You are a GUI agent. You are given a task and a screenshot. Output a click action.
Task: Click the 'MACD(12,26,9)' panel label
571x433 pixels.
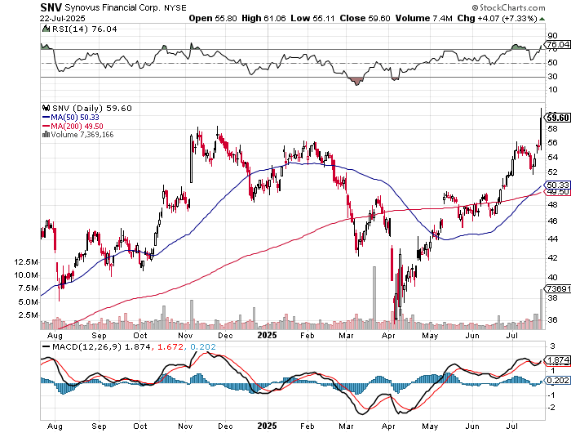87,347
